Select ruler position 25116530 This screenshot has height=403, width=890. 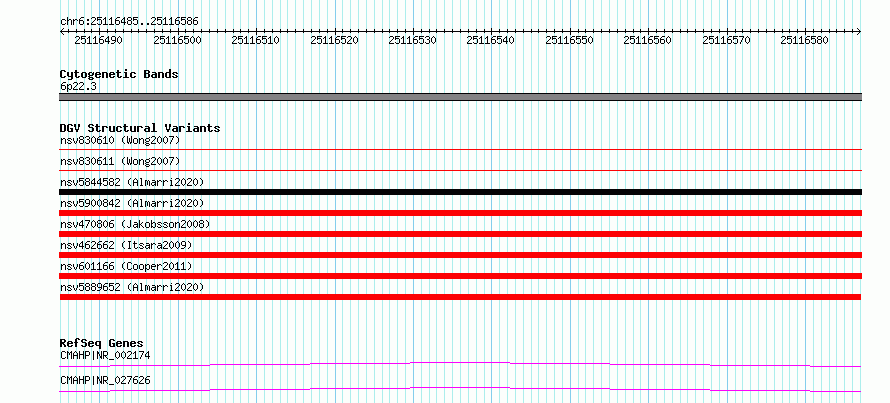click(413, 40)
